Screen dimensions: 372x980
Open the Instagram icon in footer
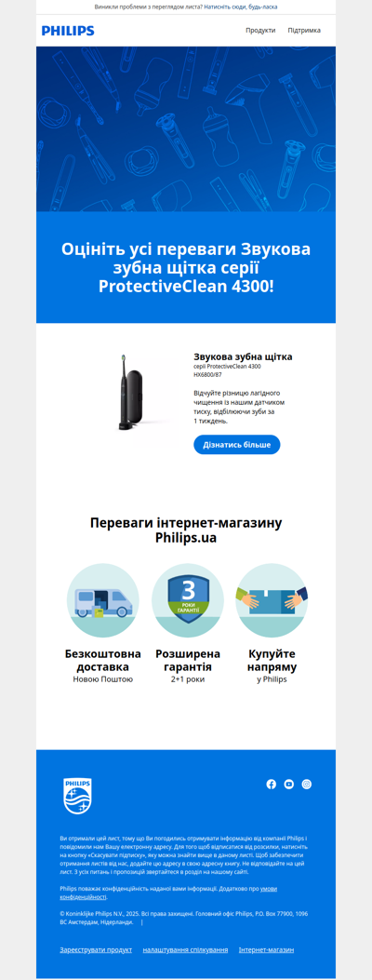tap(307, 784)
